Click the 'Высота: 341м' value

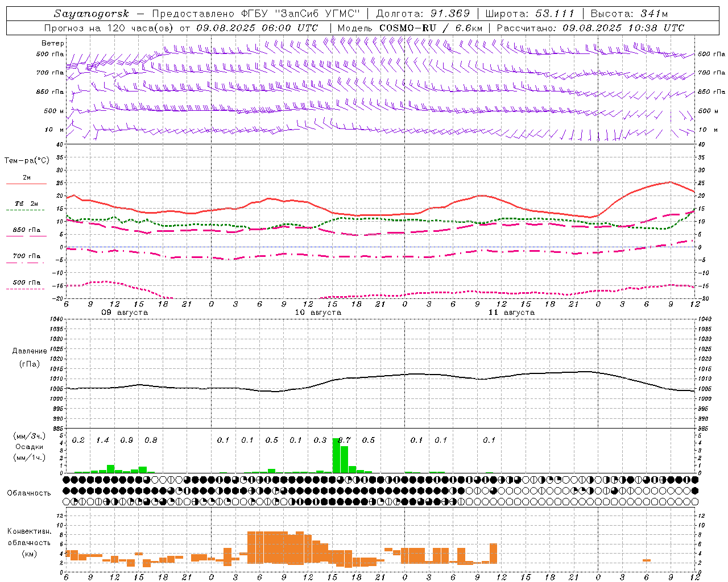click(x=629, y=14)
